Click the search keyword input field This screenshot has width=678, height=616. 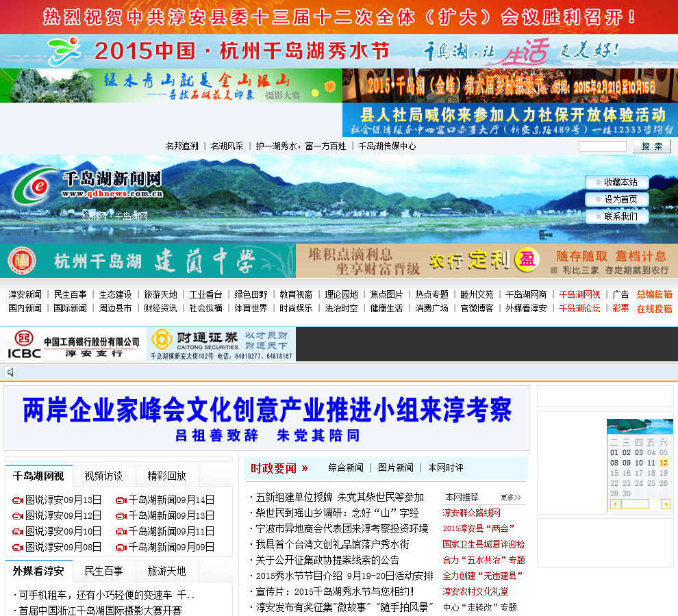(x=603, y=146)
